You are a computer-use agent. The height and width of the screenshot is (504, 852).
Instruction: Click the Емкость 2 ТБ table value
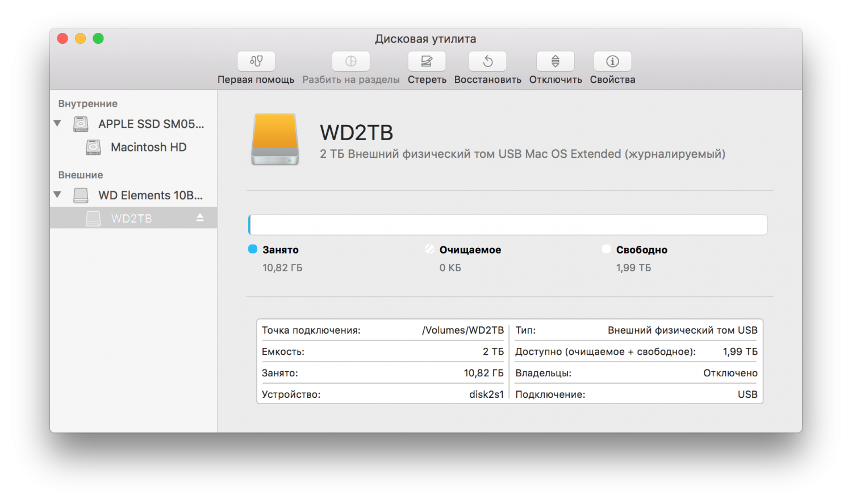pos(493,352)
